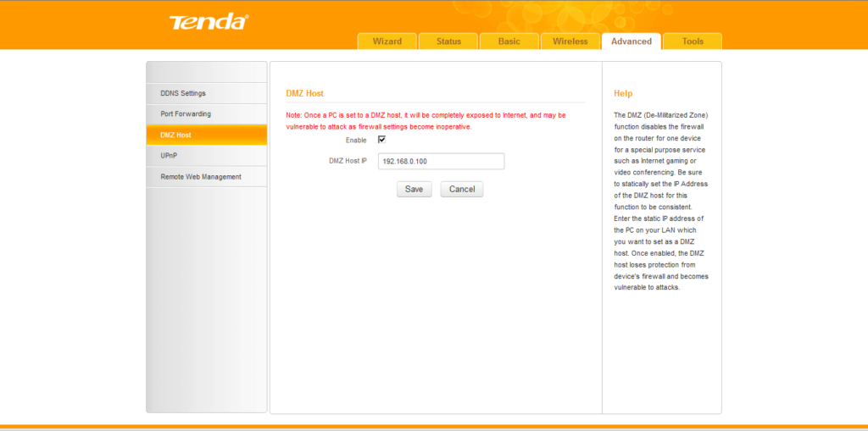Open DDNS Settings in the sidebar
Viewport: 868px width, 431px height.
(183, 93)
